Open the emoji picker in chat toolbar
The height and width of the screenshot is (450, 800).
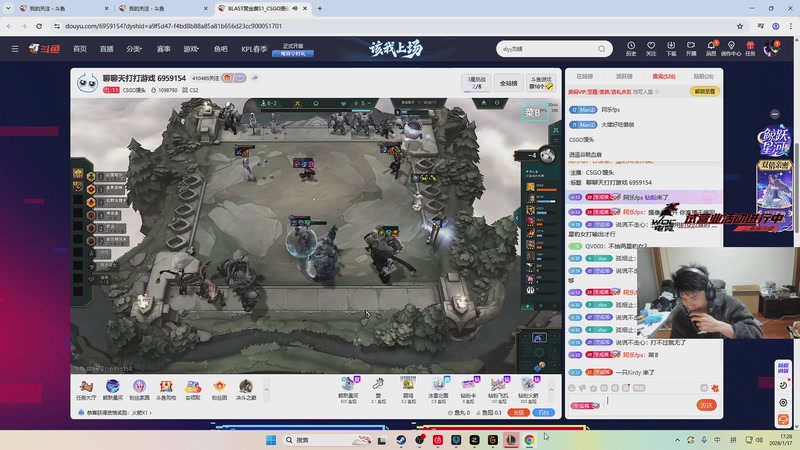[571, 388]
